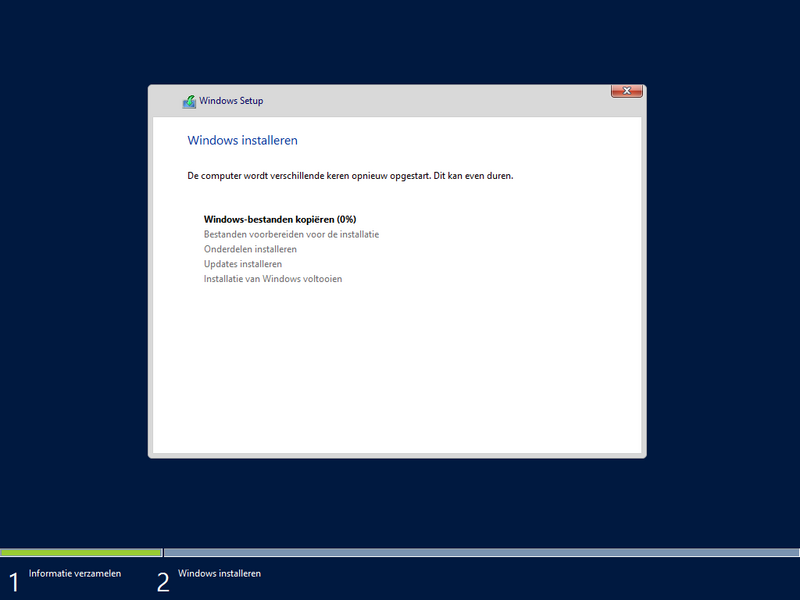The width and height of the screenshot is (800, 600).
Task: Click the 'Informatie verzamelen' phase label
Action: coord(75,574)
